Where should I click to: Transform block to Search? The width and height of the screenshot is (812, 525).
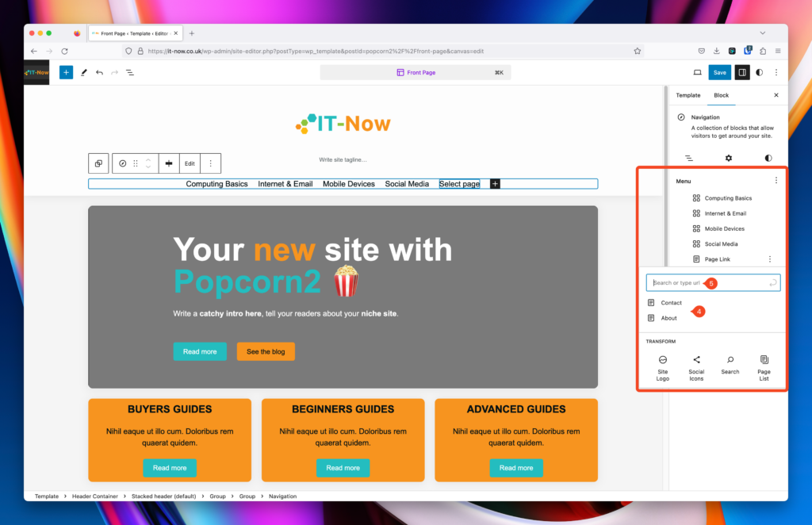click(730, 365)
